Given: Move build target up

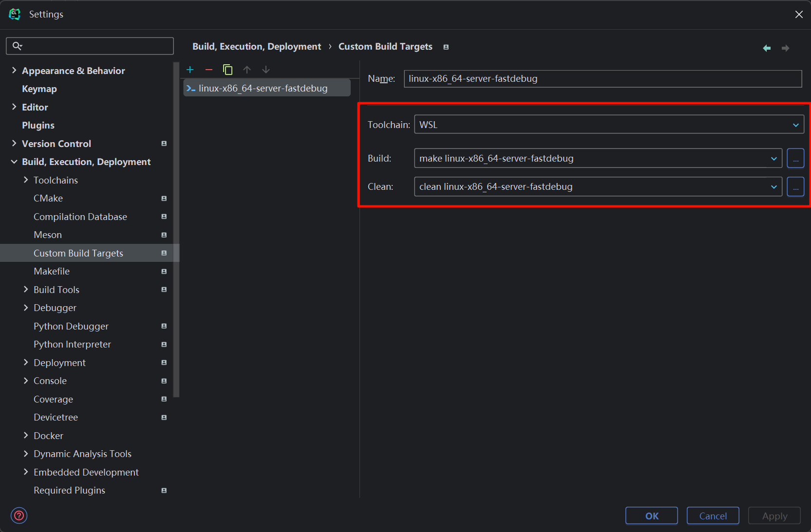Looking at the screenshot, I should click(x=247, y=70).
